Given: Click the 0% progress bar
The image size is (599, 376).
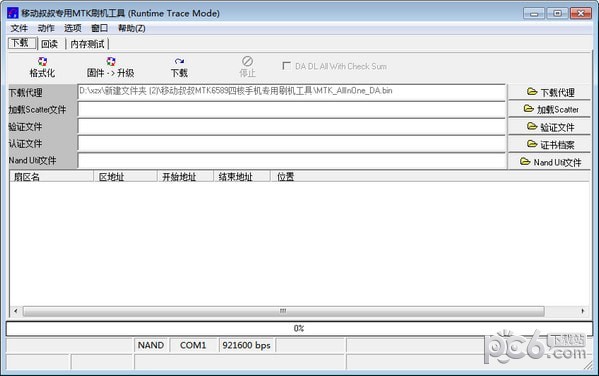Looking at the screenshot, I should click(x=299, y=328).
